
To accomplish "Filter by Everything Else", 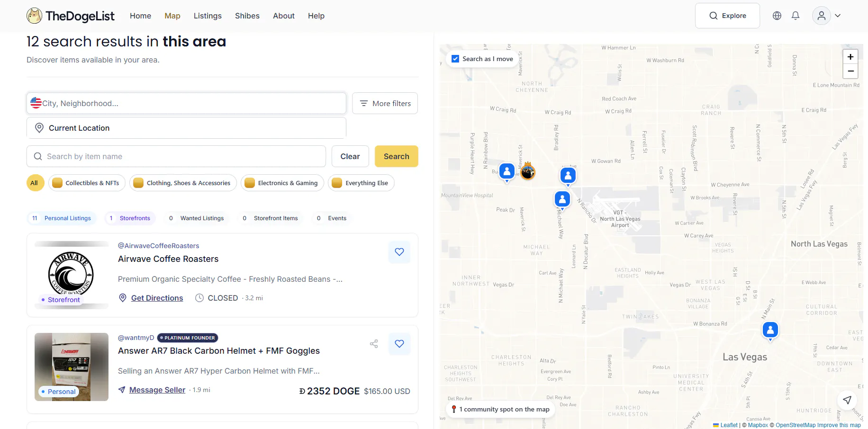I will coord(361,183).
